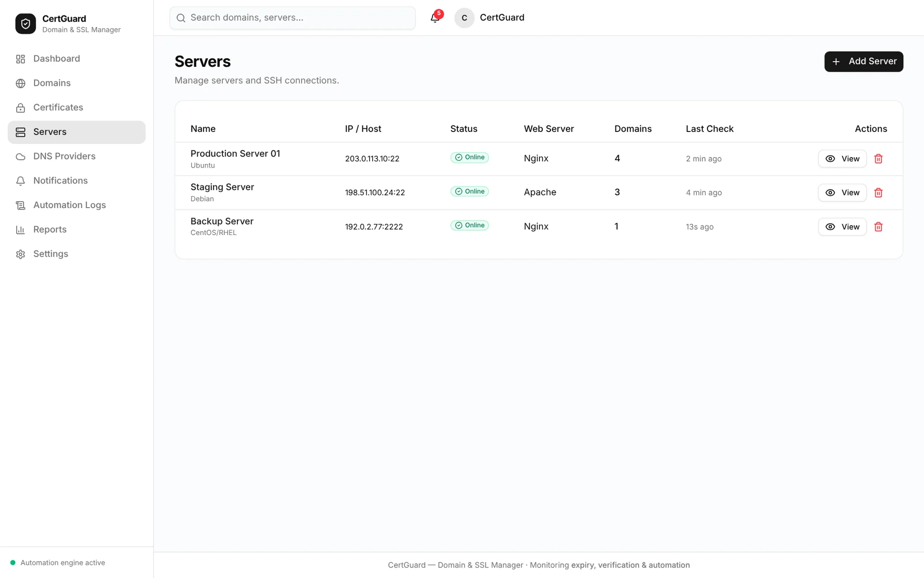View Production Server 01 details
Screen dimensions: 924x578
[842, 158]
